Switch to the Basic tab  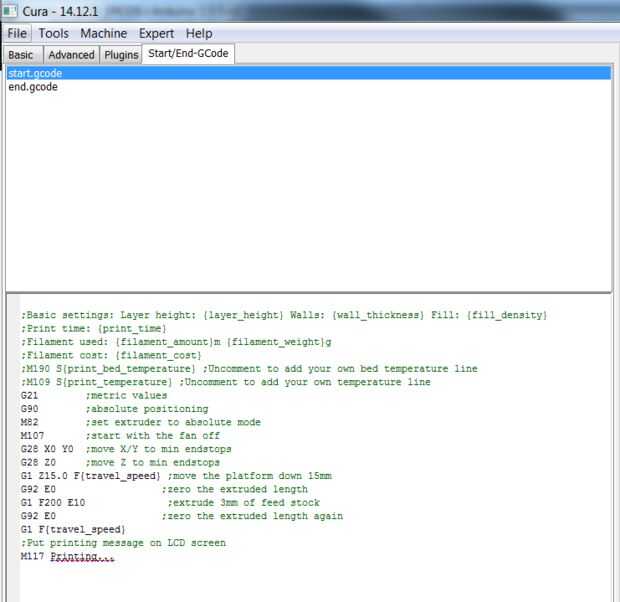pyautogui.click(x=23, y=55)
